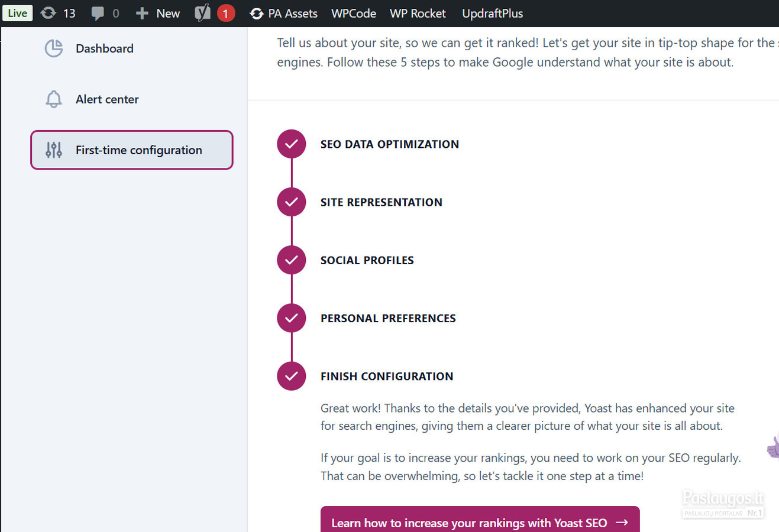
Task: Open the comments bubble icon
Action: click(98, 14)
